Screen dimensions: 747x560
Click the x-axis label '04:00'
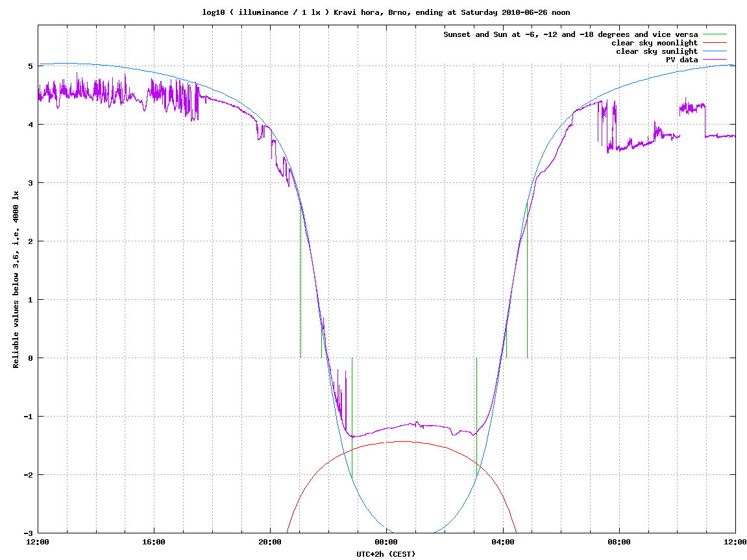tap(502, 542)
